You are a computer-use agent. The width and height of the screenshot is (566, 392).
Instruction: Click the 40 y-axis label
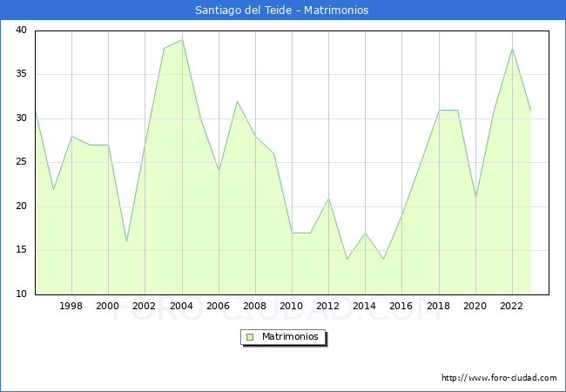[x=20, y=30]
